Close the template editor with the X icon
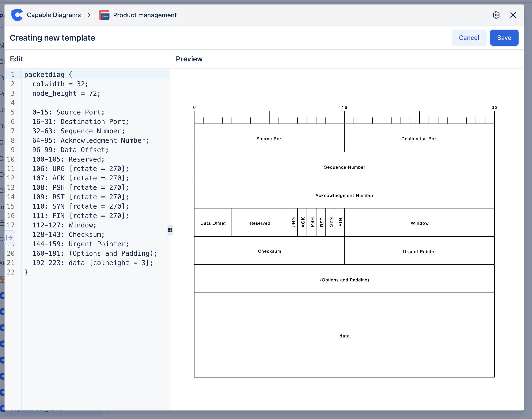532x419 pixels. (513, 15)
